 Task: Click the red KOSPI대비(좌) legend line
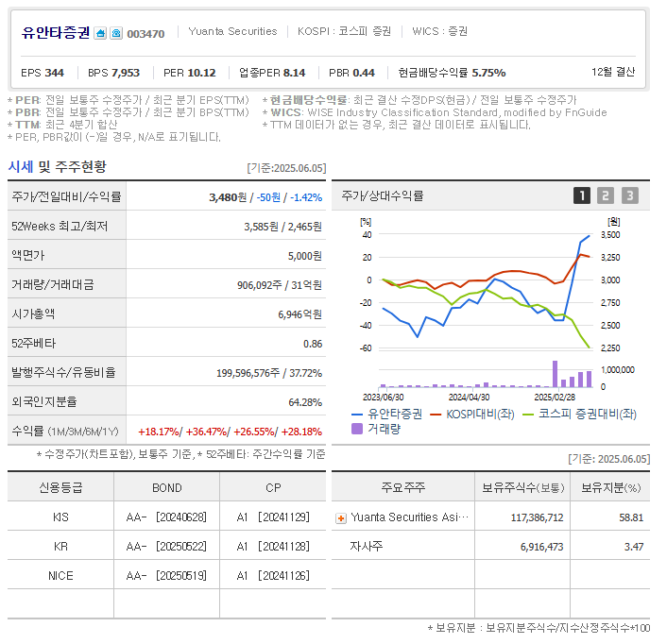(436, 415)
